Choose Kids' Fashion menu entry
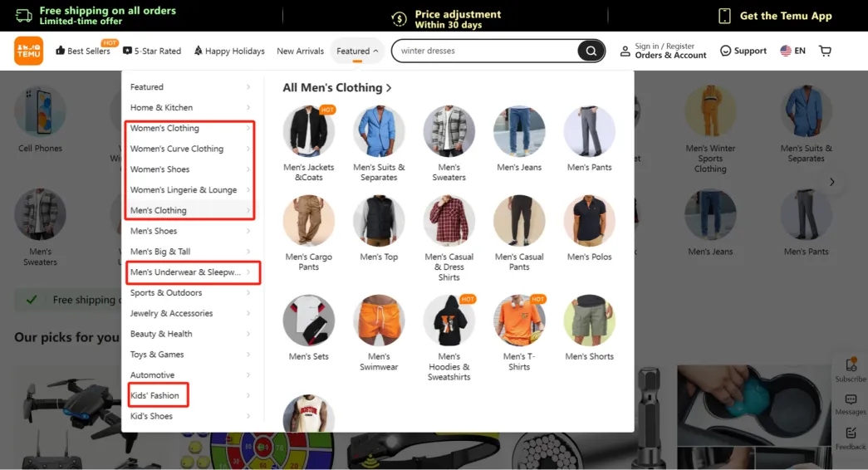The image size is (868, 470). tap(154, 395)
